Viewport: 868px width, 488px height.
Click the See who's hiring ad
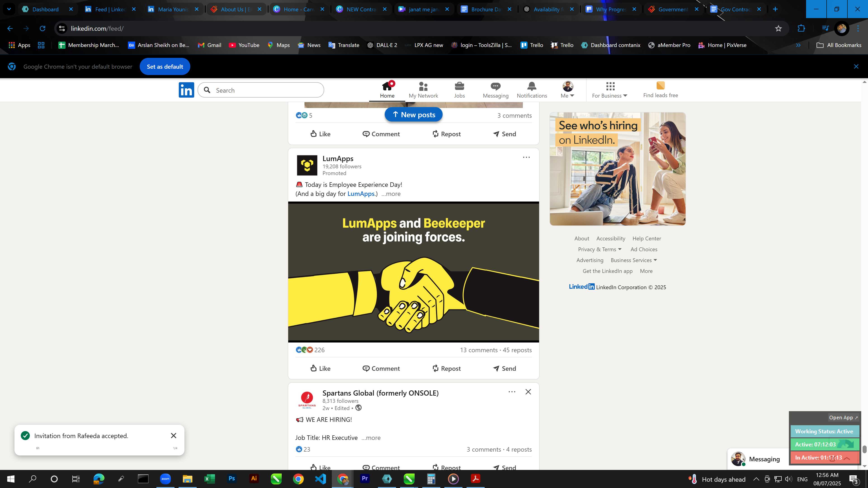(617, 169)
